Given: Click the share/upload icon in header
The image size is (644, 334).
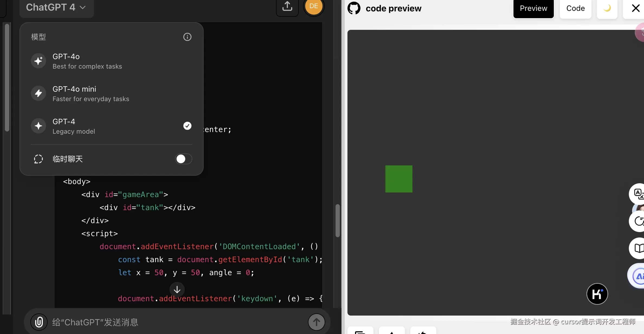Looking at the screenshot, I should (287, 7).
